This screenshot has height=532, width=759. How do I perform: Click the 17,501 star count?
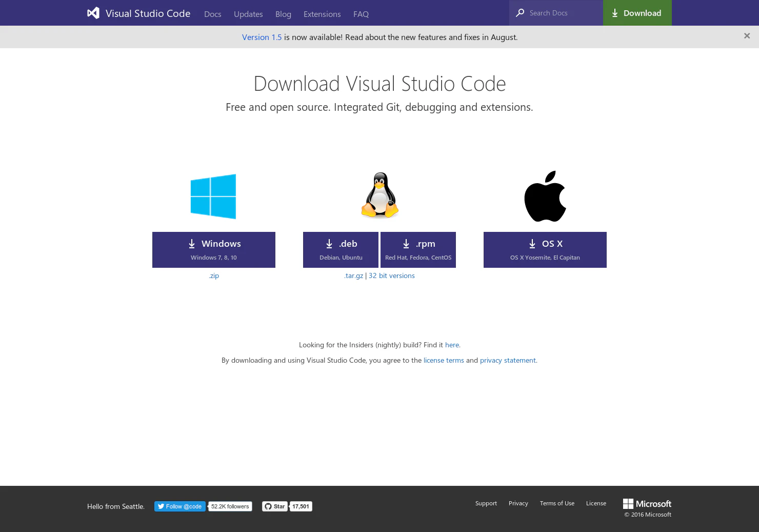(x=301, y=506)
